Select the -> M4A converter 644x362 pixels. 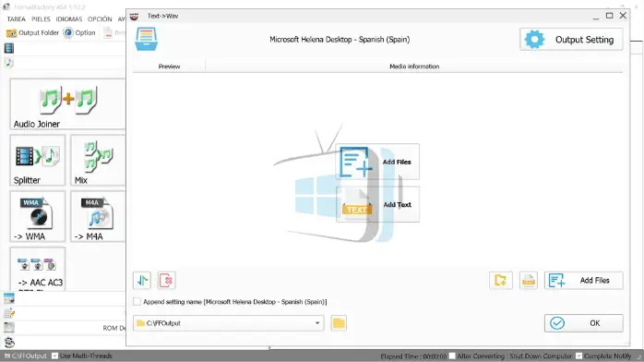coord(98,216)
